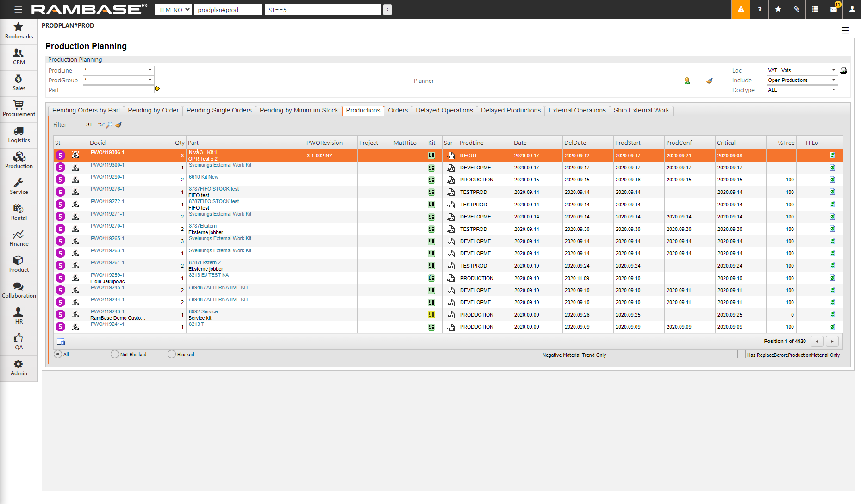Open the Include Open Productions dropdown
This screenshot has width=861, height=504.
(833, 80)
